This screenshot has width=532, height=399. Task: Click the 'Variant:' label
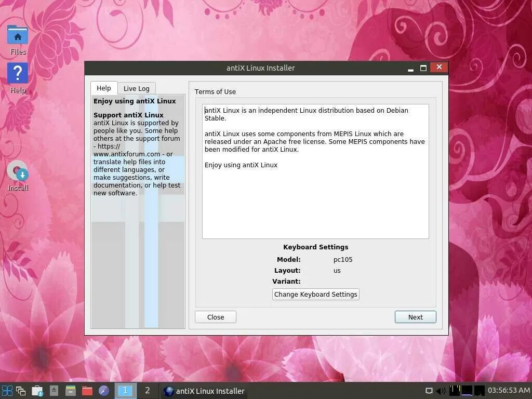[x=286, y=281]
